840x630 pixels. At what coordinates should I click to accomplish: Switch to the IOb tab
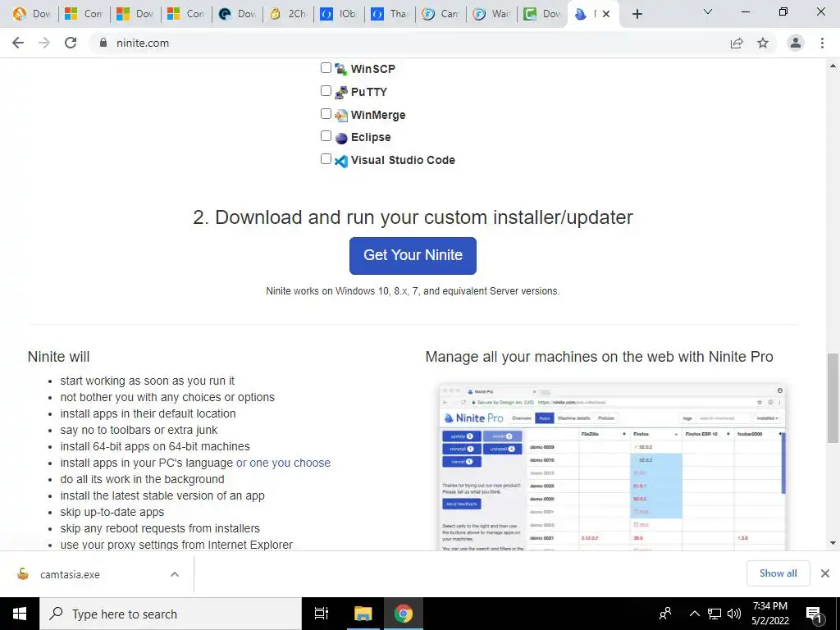click(x=339, y=14)
